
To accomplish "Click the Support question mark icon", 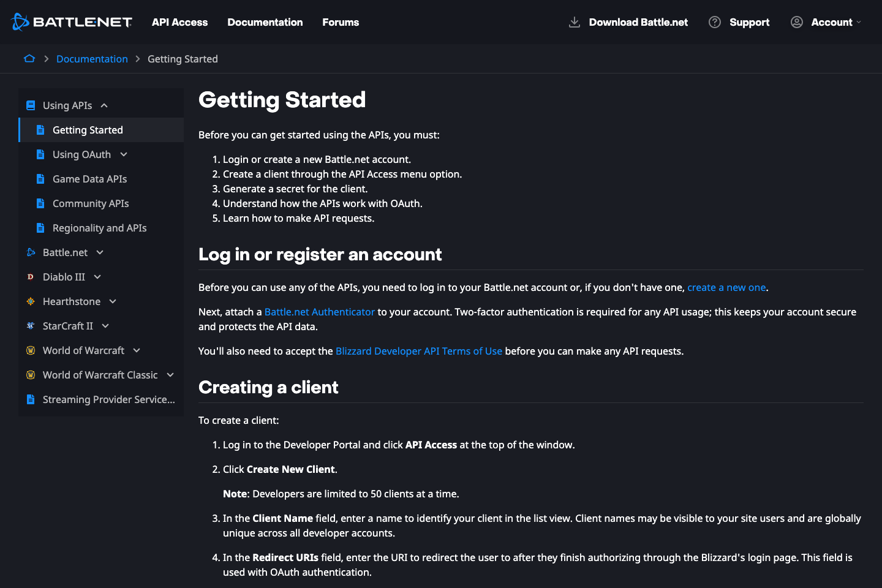I will 714,21.
